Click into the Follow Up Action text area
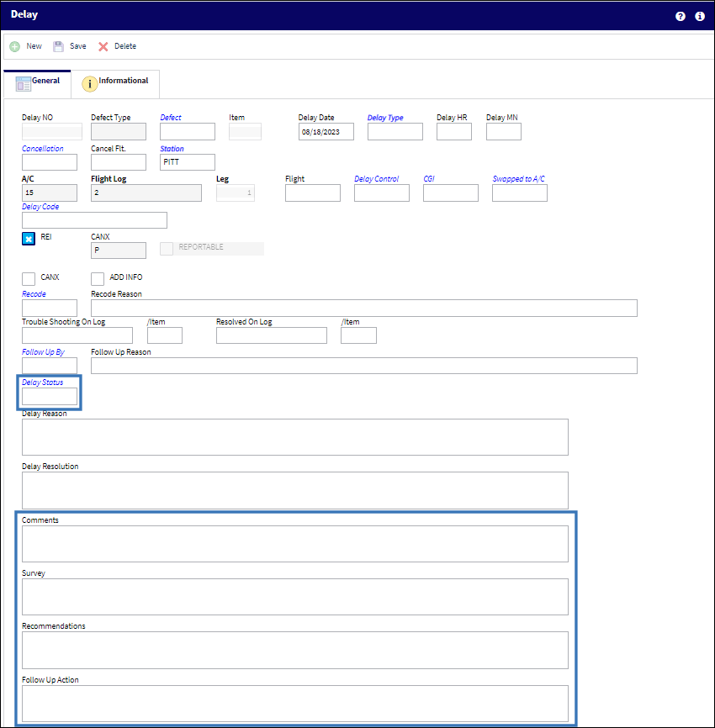 point(295,704)
